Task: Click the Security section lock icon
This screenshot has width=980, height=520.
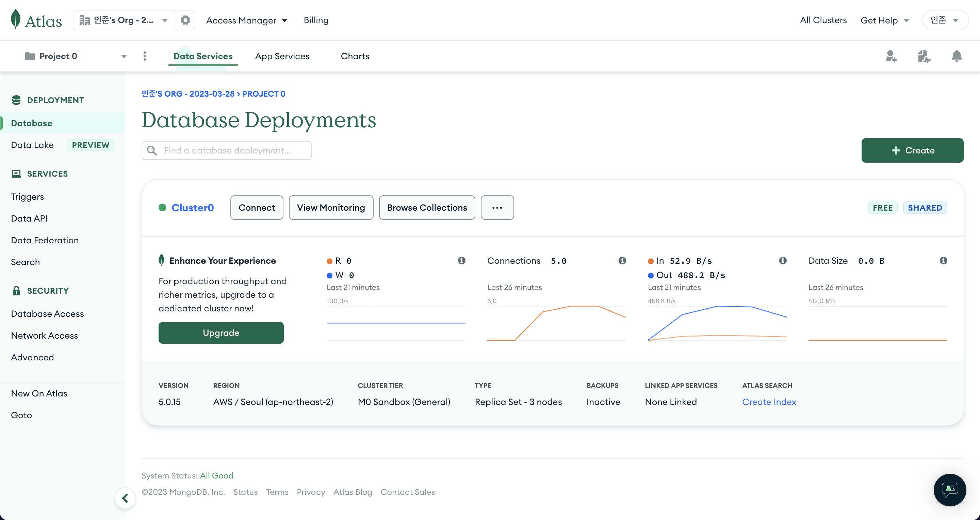Action: coord(16,291)
